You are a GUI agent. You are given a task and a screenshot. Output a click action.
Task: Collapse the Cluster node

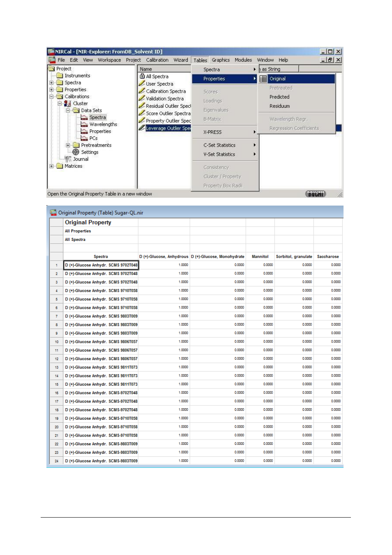pyautogui.click(x=60, y=104)
